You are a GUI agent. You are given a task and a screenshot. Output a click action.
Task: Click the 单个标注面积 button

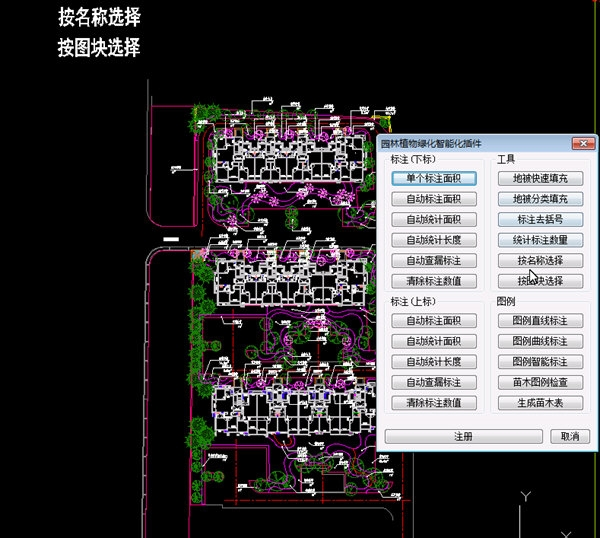click(433, 178)
